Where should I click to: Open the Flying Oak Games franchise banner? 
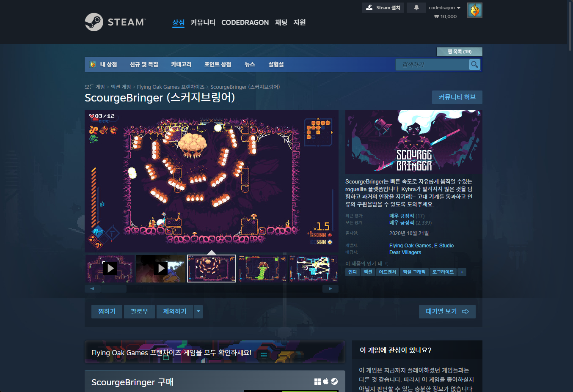[x=215, y=352]
